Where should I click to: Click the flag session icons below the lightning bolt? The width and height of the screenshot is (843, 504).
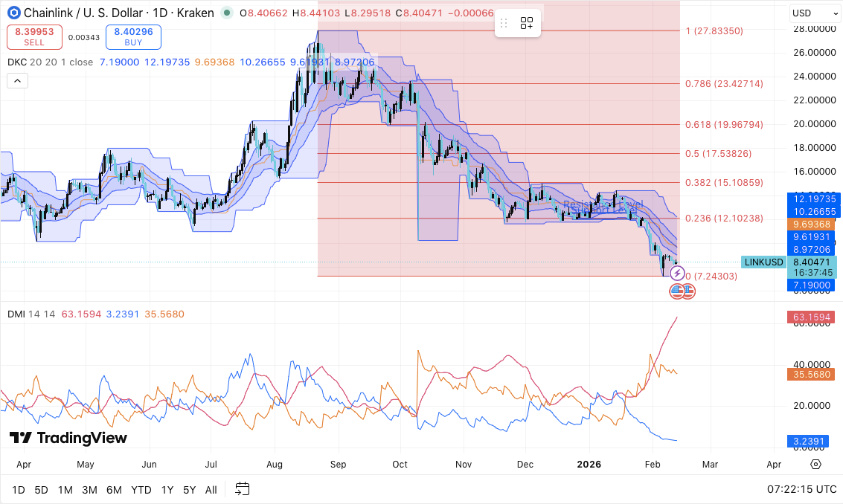tap(682, 291)
